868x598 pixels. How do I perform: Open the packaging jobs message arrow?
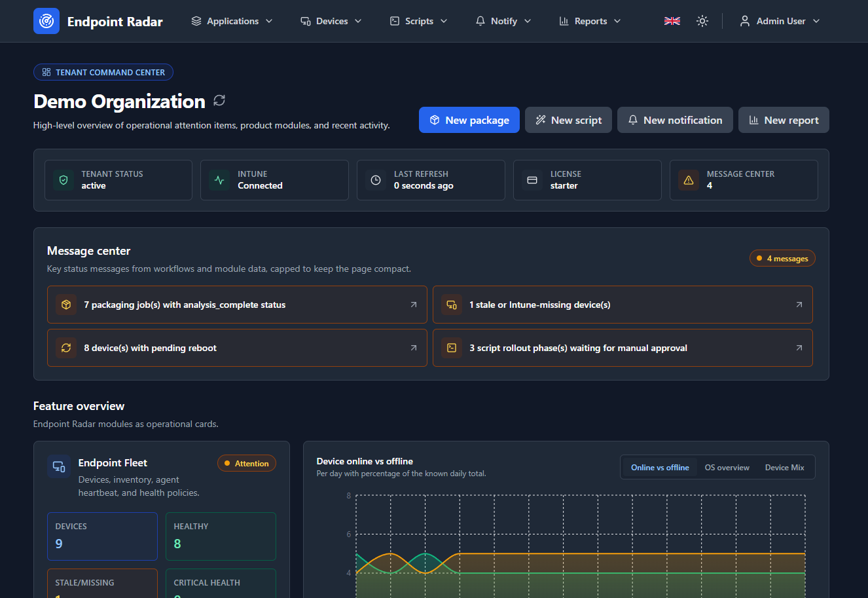point(414,305)
